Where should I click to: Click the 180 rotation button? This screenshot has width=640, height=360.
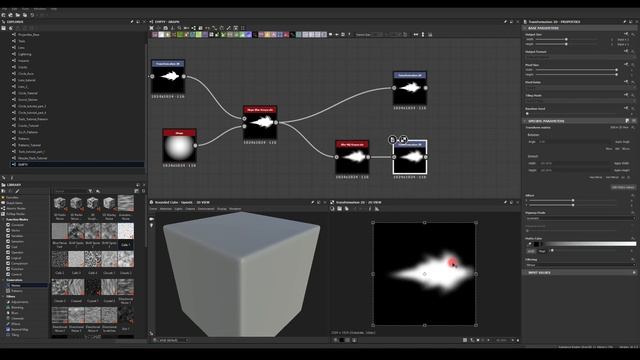click(x=617, y=149)
